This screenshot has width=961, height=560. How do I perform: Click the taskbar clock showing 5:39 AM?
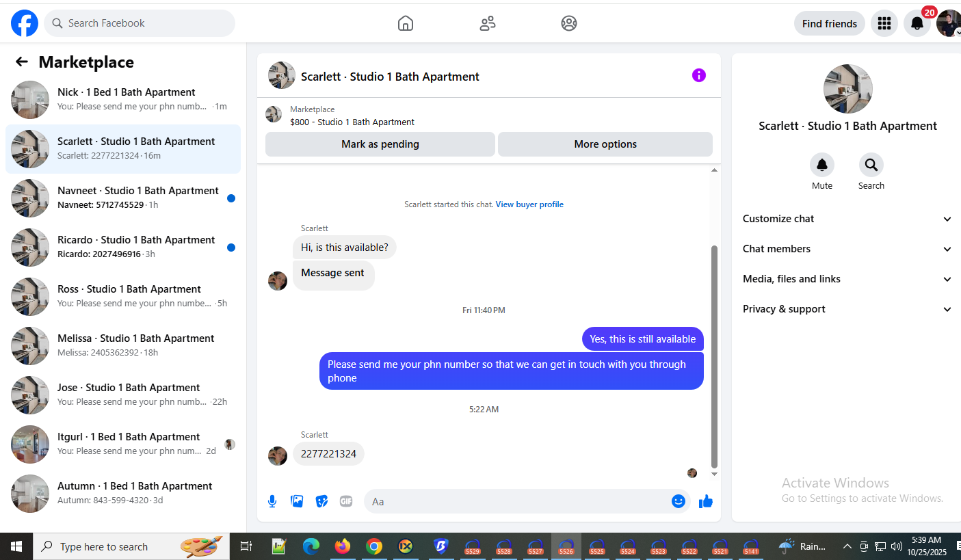point(926,546)
